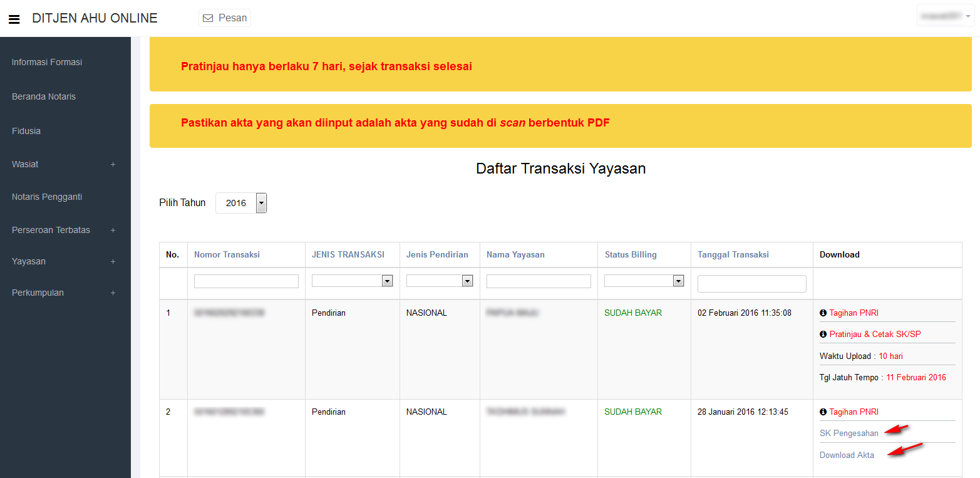Expand the Wasiat sidebar menu
Viewport: 980px width, 478px height.
(x=113, y=164)
